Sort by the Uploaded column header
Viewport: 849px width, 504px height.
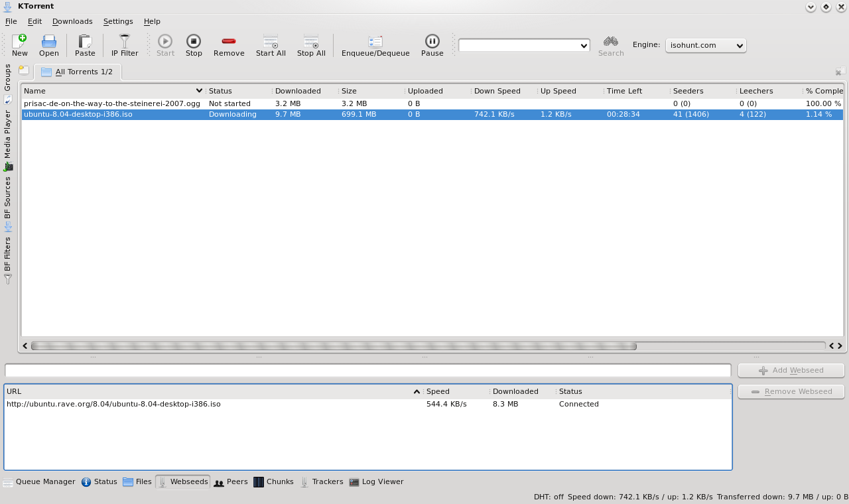[x=438, y=91]
